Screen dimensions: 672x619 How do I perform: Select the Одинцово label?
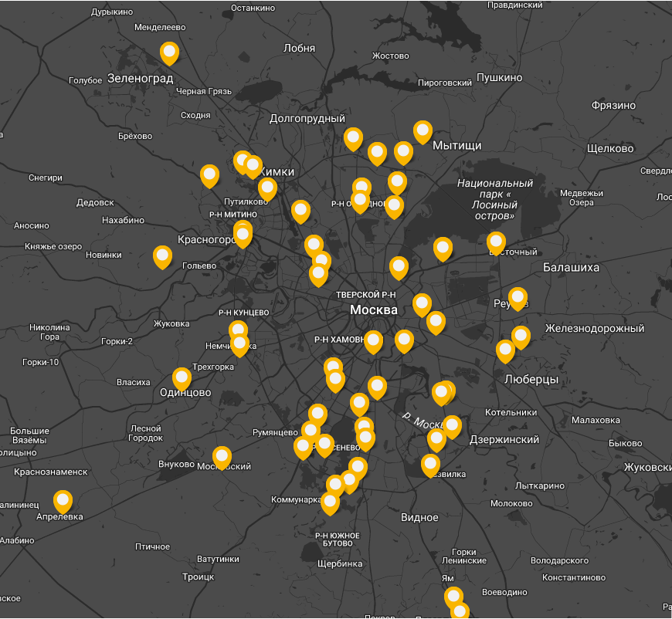pyautogui.click(x=185, y=393)
